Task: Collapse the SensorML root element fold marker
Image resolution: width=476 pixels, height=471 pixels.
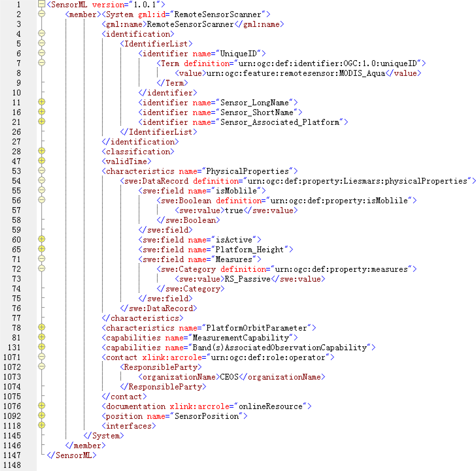Action: tap(42, 4)
